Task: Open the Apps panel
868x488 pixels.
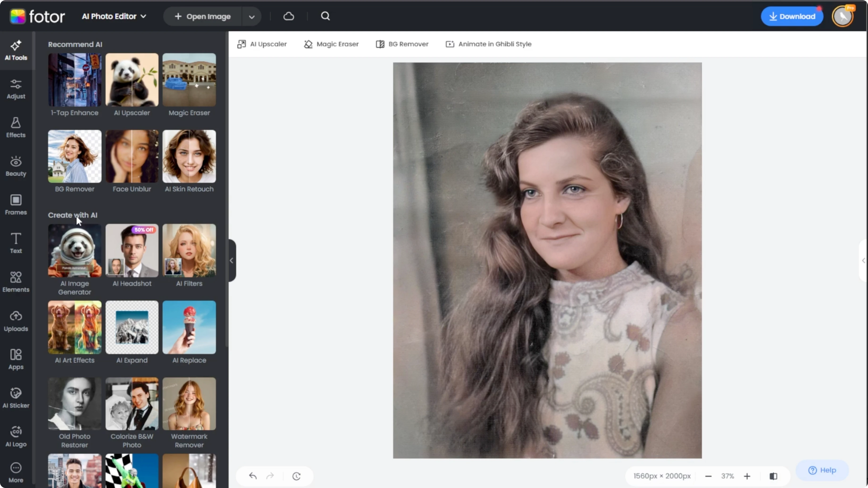Action: click(x=16, y=359)
